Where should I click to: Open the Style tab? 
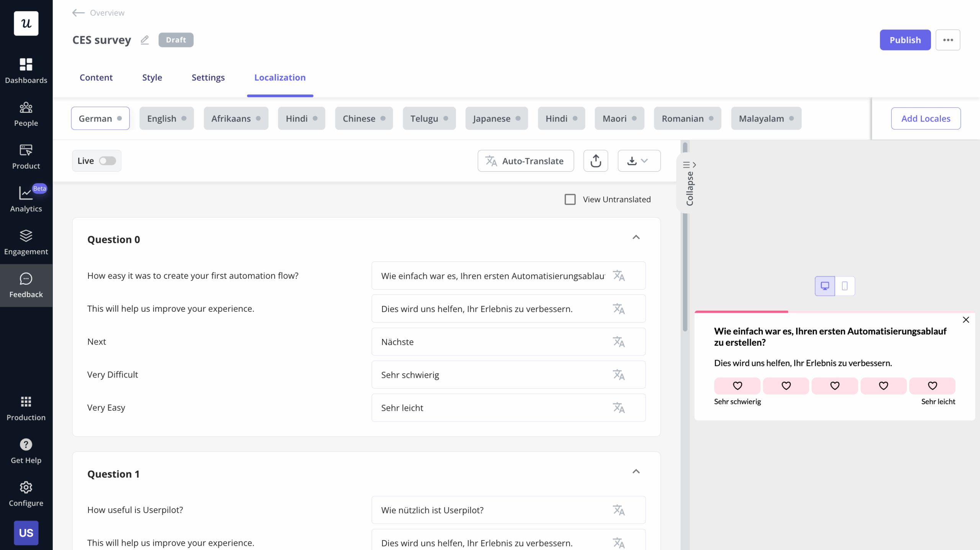[152, 77]
